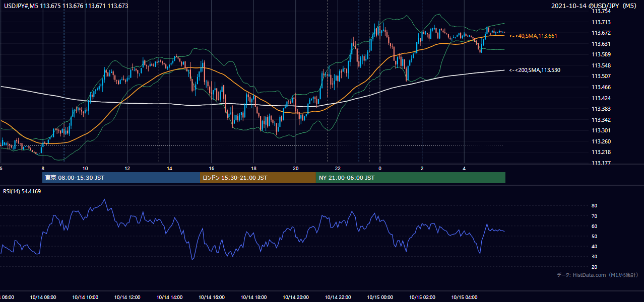This screenshot has height=302, width=644.
Task: Click hour mark 10 below the price chart
Action: point(85,169)
